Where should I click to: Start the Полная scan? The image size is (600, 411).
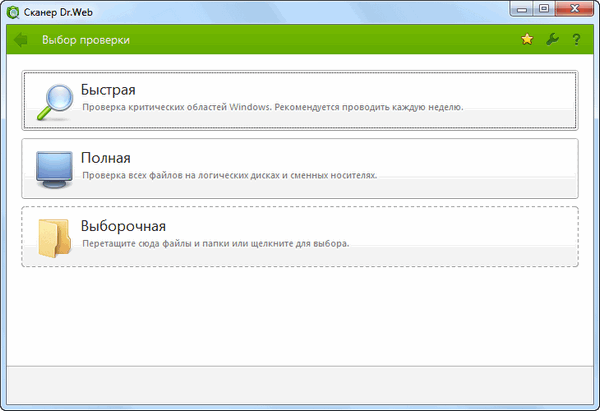pyautogui.click(x=300, y=168)
